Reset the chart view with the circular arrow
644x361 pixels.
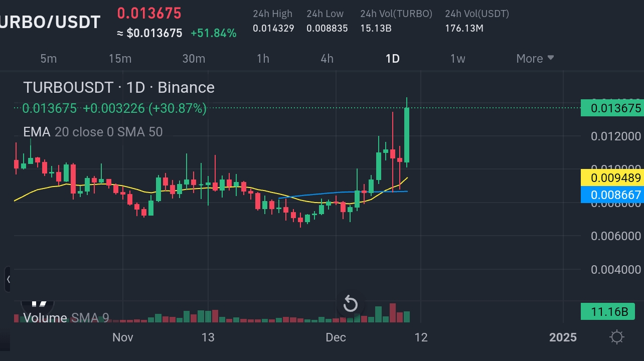350,304
